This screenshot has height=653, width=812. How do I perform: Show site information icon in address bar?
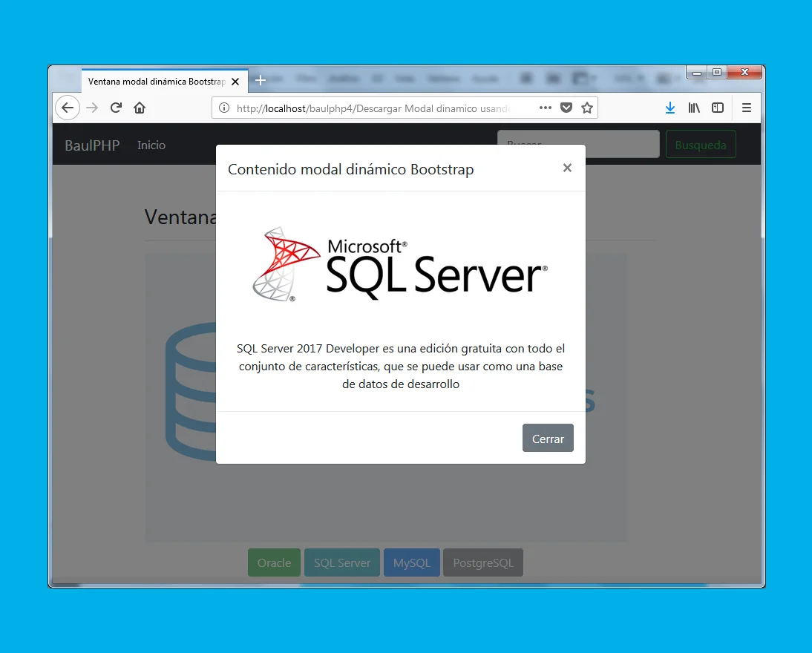point(223,108)
